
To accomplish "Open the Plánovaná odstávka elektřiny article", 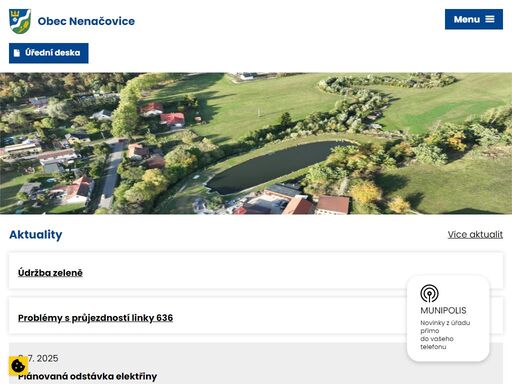I will [x=87, y=376].
